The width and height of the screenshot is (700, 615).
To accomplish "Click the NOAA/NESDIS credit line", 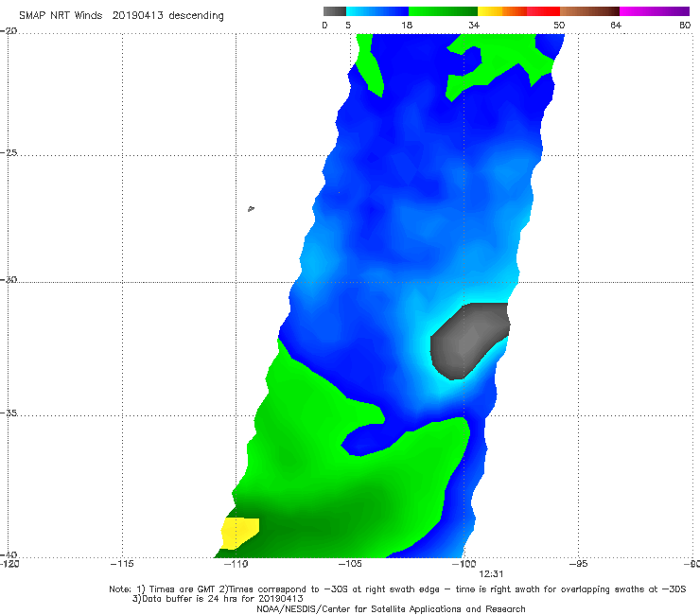I will coord(391,609).
